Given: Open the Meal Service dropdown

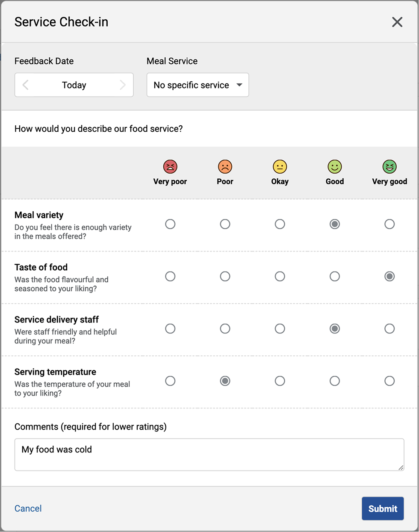Looking at the screenshot, I should 198,85.
